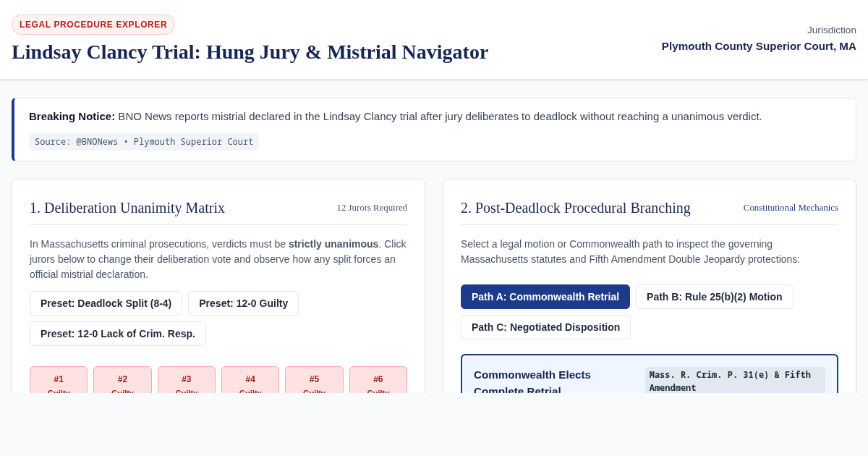
Task: Click the 12 Jurors Required label
Action: pos(372,208)
